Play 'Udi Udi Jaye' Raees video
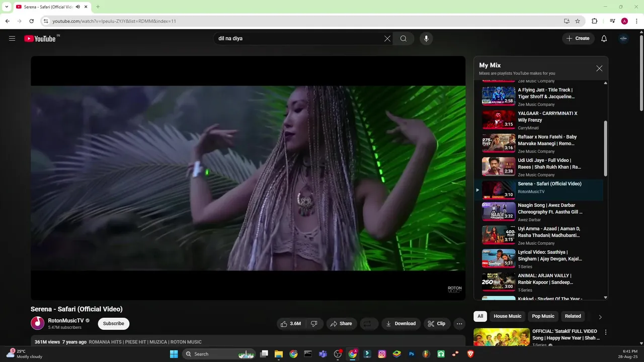The height and width of the screenshot is (362, 644). (x=539, y=167)
